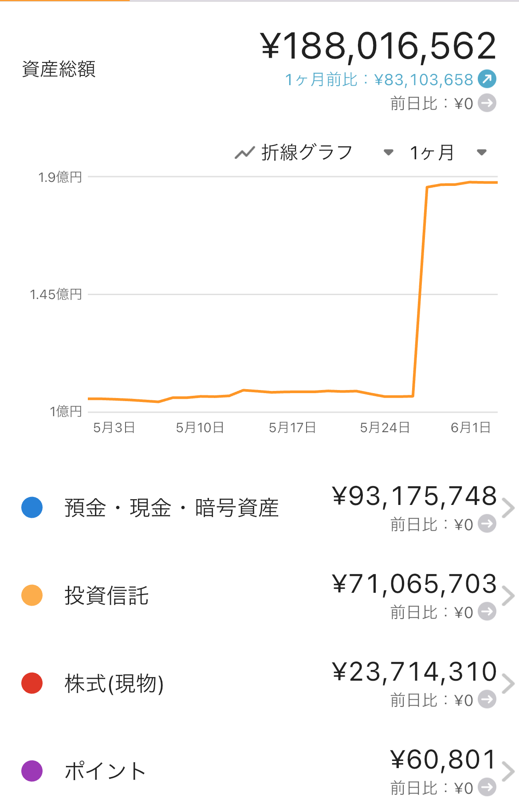The width and height of the screenshot is (519, 812).
Task: Tap the blue one-month comparison arrow icon
Action: pos(487,79)
